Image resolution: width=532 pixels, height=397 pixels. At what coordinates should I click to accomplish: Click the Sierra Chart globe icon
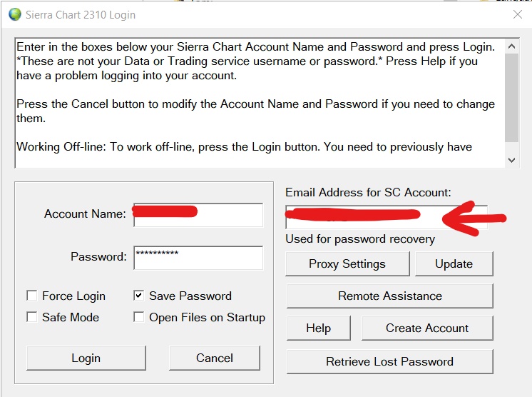[x=14, y=14]
